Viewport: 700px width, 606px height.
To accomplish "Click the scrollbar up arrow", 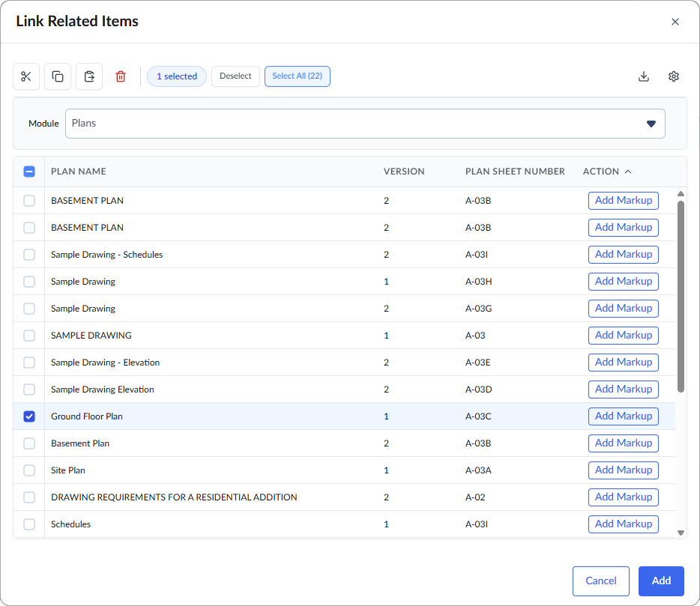I will tap(681, 194).
